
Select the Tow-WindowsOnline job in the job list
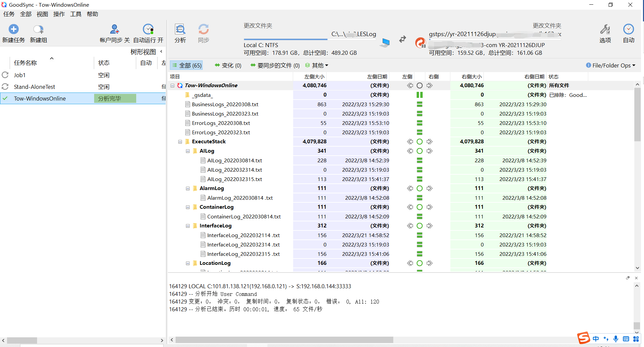pos(83,99)
